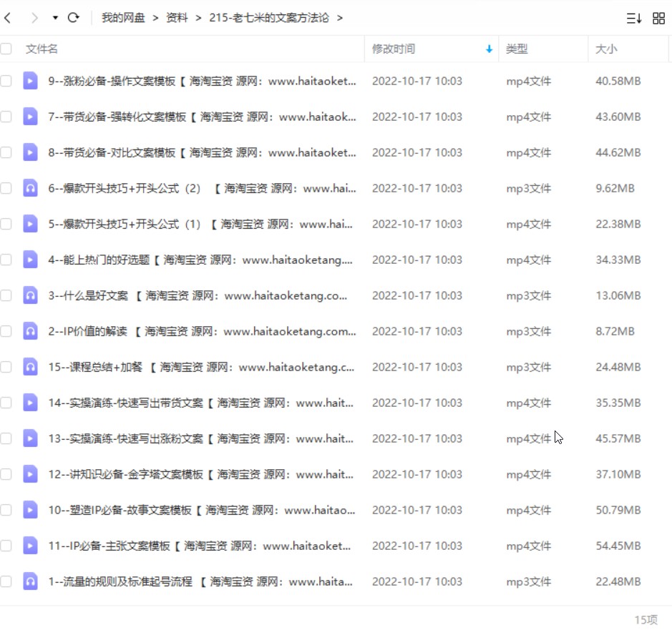
Task: Select file name 10--塑造IP必备-故事文案模板
Action: 202,510
